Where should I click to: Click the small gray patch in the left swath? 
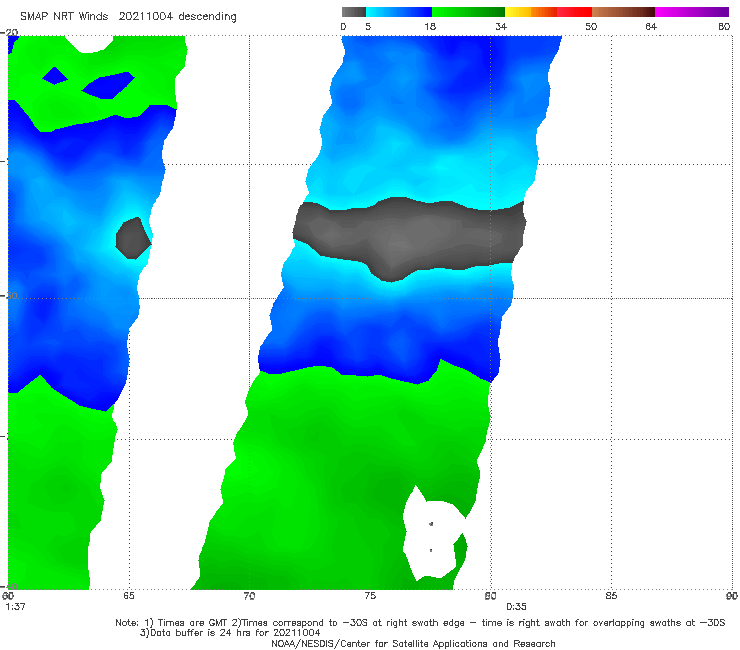(x=134, y=238)
